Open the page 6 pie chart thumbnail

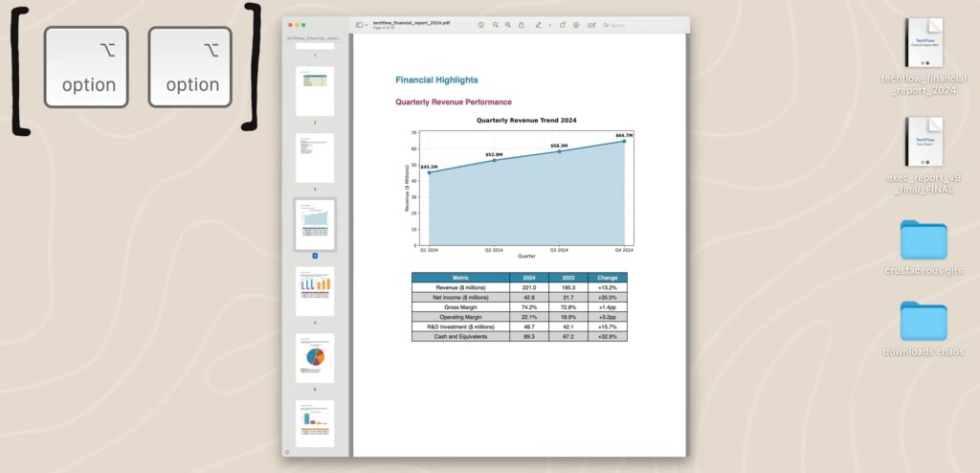315,358
